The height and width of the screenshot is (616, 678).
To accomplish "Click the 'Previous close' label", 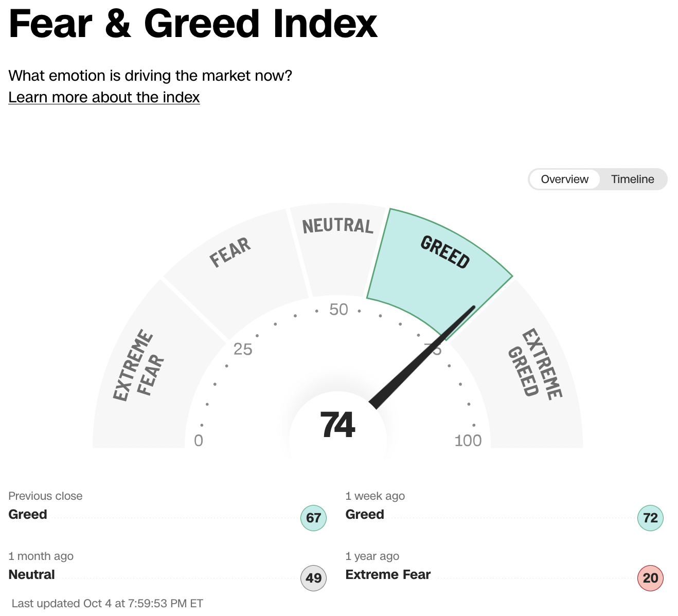I will tap(45, 496).
